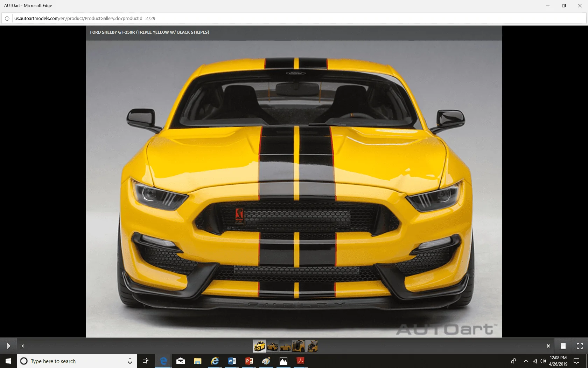Select the third car thumbnail
Screen dimensions: 588x368
pyautogui.click(x=285, y=346)
